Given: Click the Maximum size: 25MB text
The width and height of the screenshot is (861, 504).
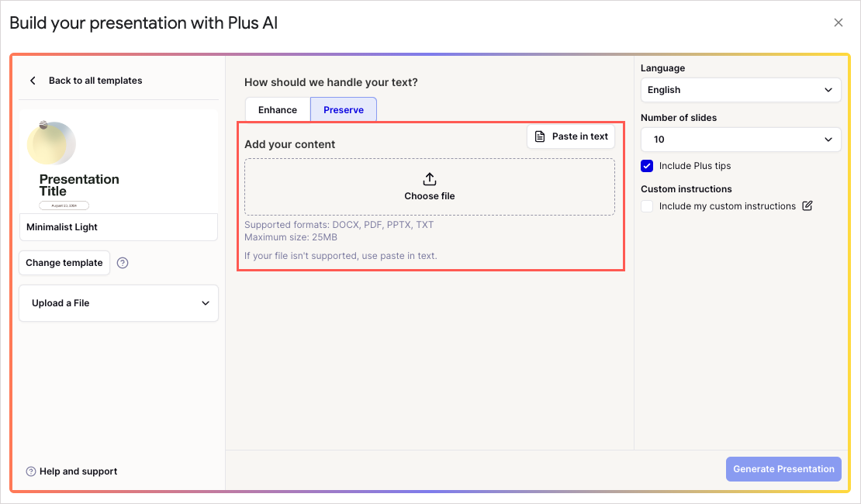Looking at the screenshot, I should (x=290, y=238).
